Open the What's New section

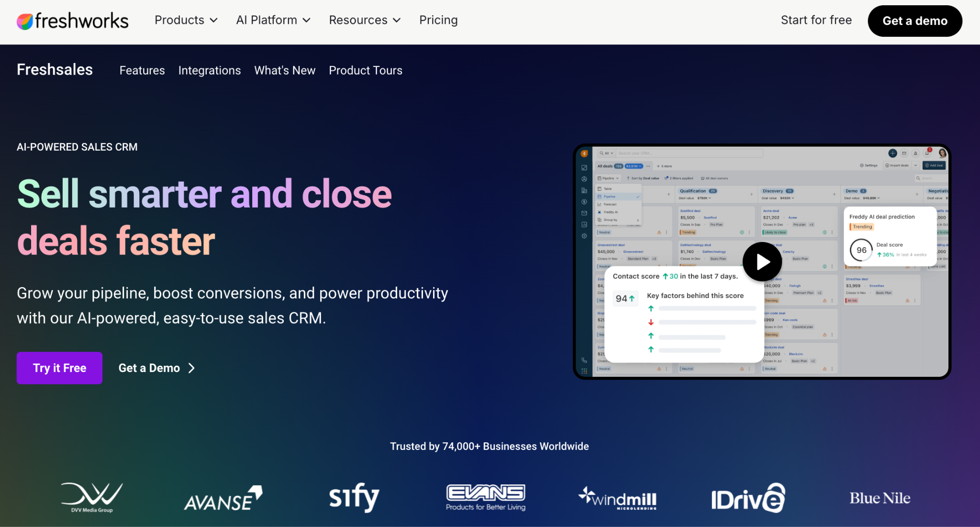tap(285, 70)
